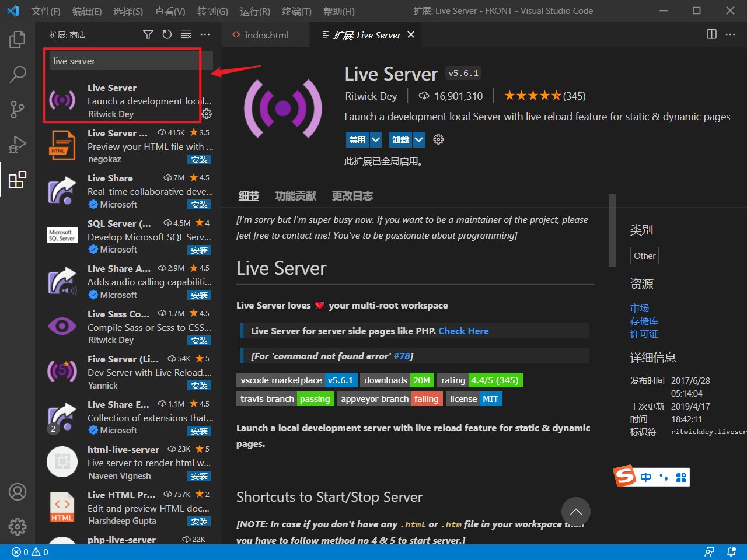Viewport: 747px width, 560px height.
Task: Open Run and Debug view
Action: coord(18,144)
